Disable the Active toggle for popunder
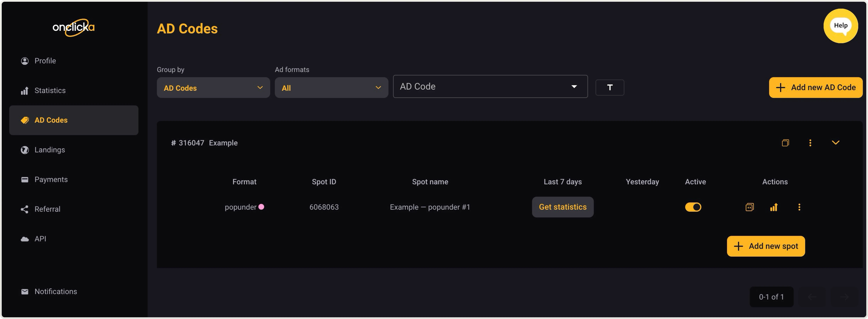 [x=693, y=207]
